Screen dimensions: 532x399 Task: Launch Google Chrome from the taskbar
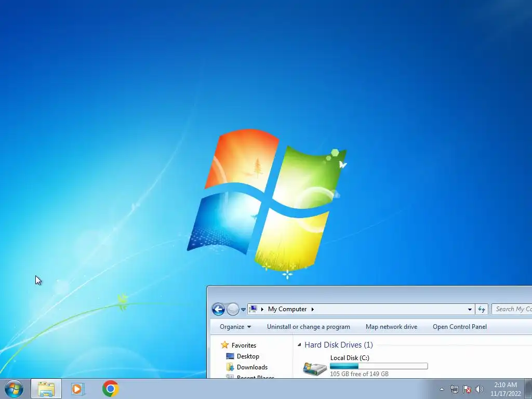[x=111, y=389]
